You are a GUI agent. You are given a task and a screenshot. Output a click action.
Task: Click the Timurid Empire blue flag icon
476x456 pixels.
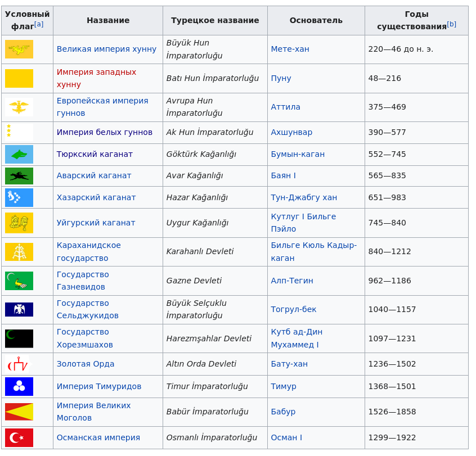click(19, 386)
